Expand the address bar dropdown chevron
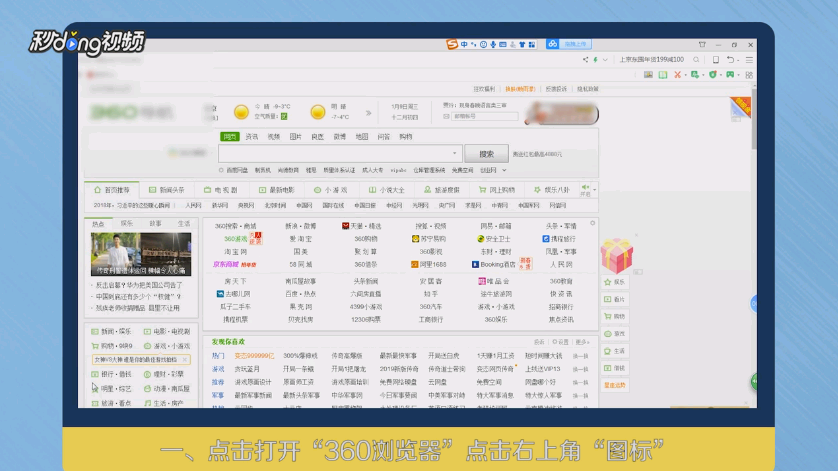Screen dimensions: 838x471 (x=605, y=60)
